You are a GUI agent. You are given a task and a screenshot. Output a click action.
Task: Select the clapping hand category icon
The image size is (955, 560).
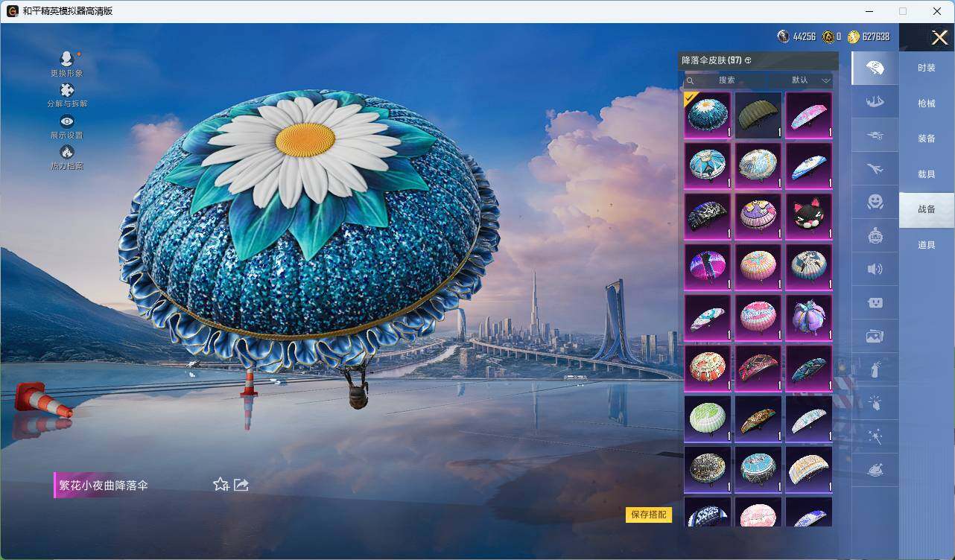(875, 403)
